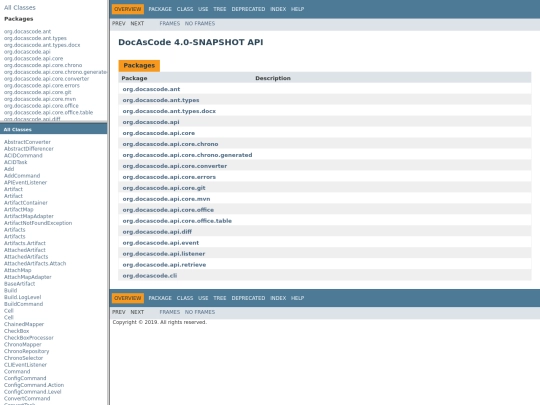Open org.docascode.api.core in packages table
The width and height of the screenshot is (540, 405).
pos(159,133)
